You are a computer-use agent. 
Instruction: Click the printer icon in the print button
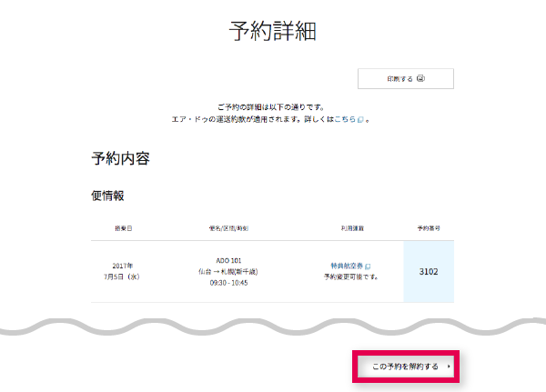click(x=420, y=78)
